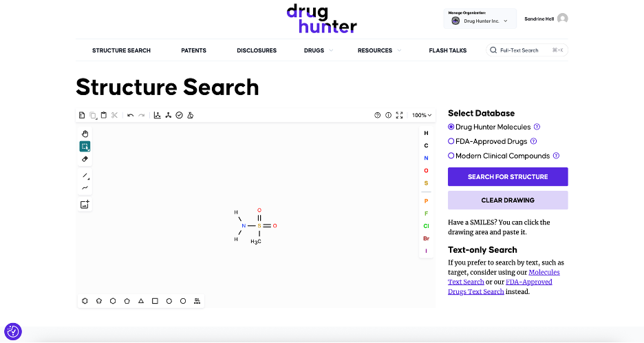
Task: Pick the Cyclobutane square template
Action: pos(155,301)
